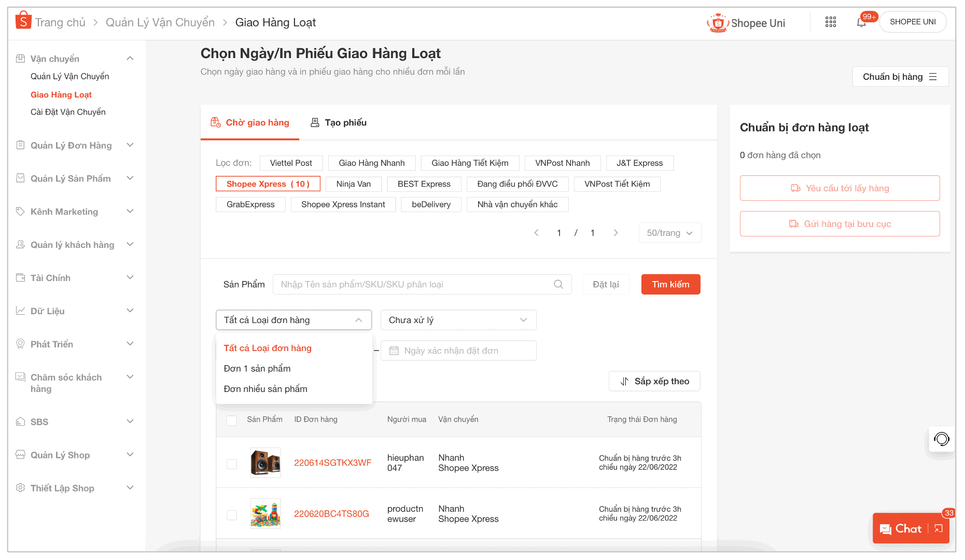
Task: Toggle the Shopee Xpress carrier filter
Action: tap(268, 184)
